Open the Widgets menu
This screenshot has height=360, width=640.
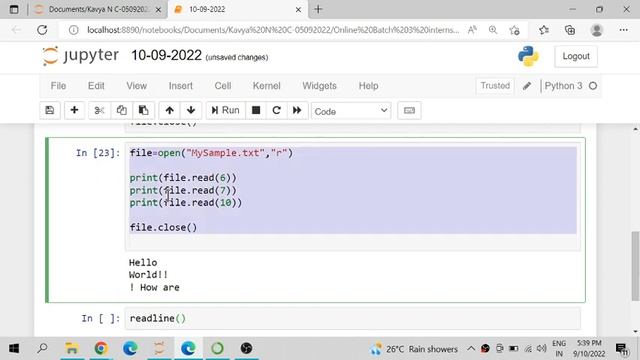pyautogui.click(x=320, y=86)
